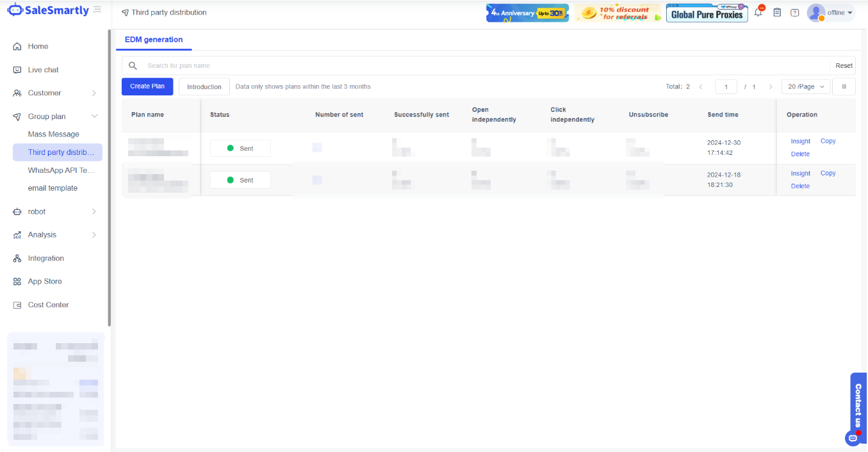868x452 pixels.
Task: Open the help question mark icon
Action: [794, 13]
